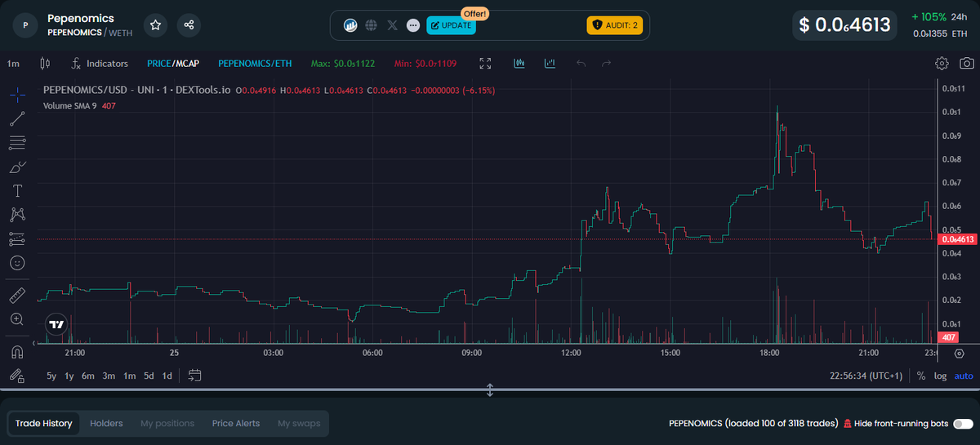Click the Min: $0.0₇1109 value
The width and height of the screenshot is (980, 445).
coord(425,64)
